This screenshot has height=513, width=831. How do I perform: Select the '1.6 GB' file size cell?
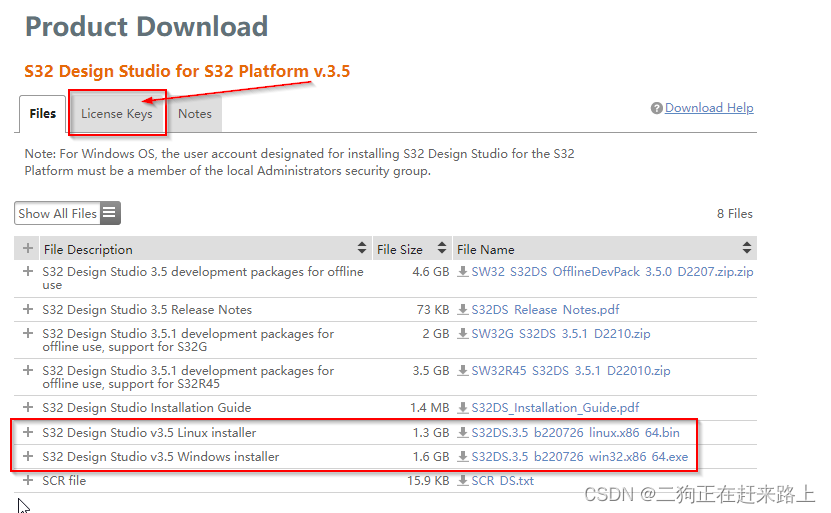pos(430,457)
